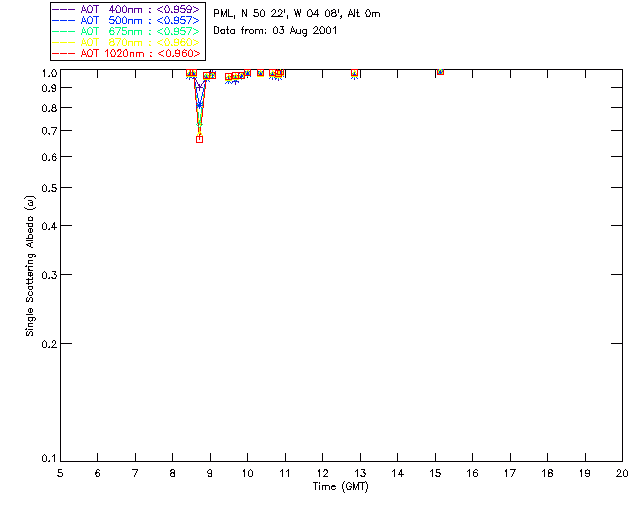Click the Single Scattering Albedo axis label
Image resolution: width=640 pixels, height=512 pixels.
30,266
